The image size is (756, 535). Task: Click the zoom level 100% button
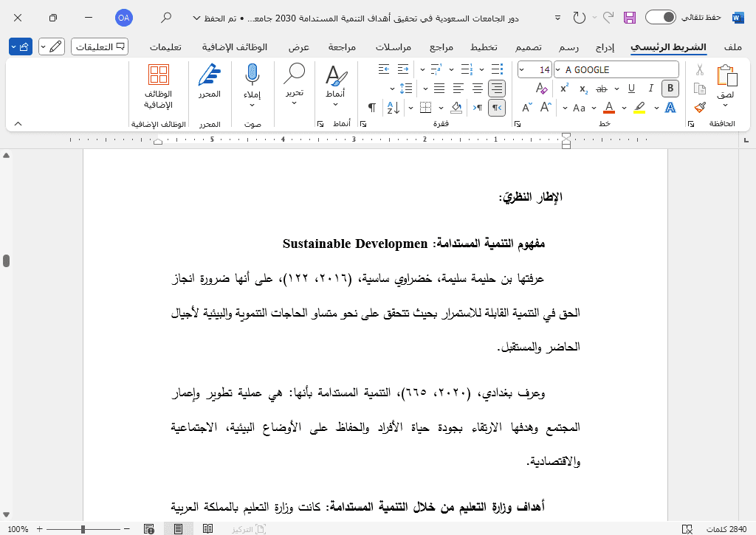[x=18, y=529]
